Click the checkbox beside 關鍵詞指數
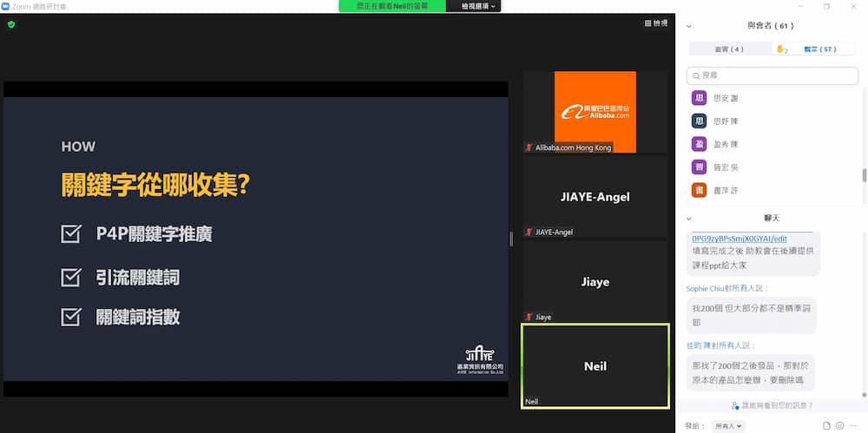Image resolution: width=868 pixels, height=433 pixels. (71, 318)
